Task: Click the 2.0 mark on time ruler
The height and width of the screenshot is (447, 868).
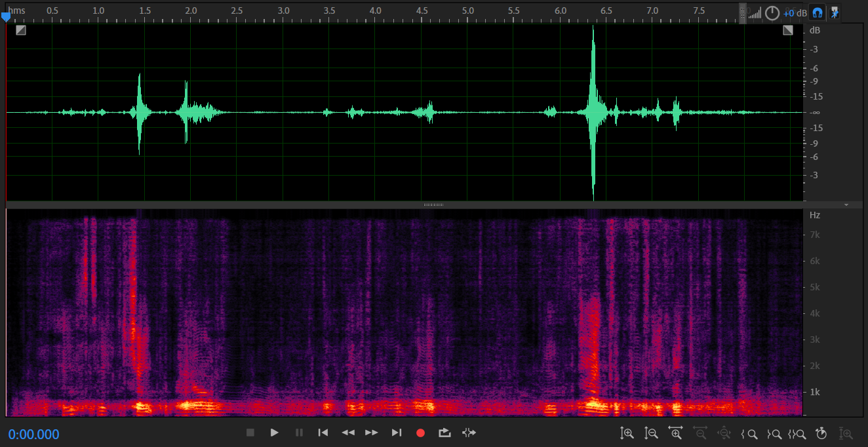Action: (x=191, y=11)
